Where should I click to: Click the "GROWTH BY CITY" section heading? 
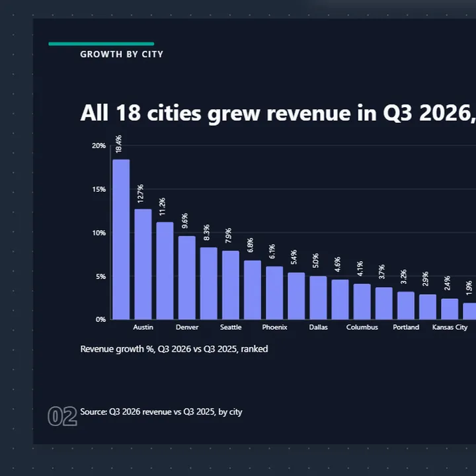click(x=122, y=54)
